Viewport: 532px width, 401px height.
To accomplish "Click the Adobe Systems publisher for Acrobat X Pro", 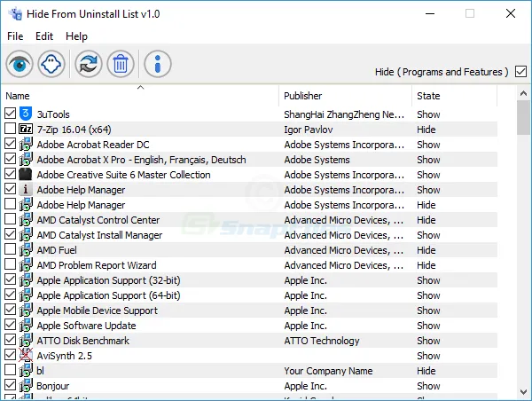I will click(x=317, y=160).
